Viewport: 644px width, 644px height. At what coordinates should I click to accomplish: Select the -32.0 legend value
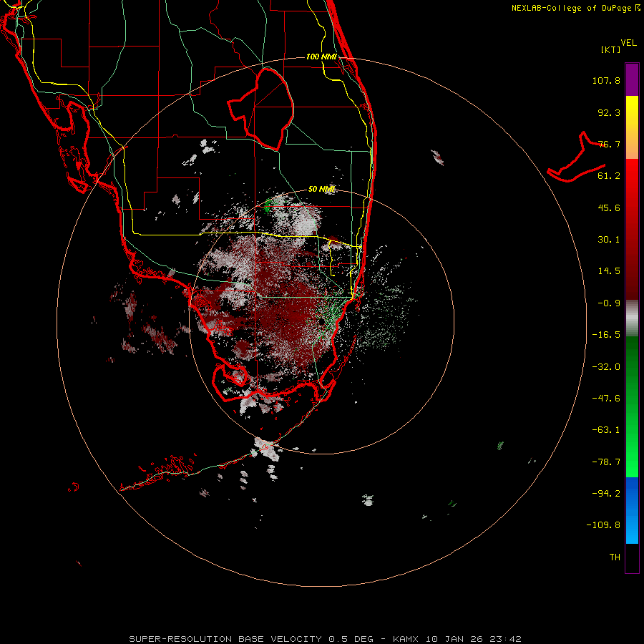click(x=606, y=367)
